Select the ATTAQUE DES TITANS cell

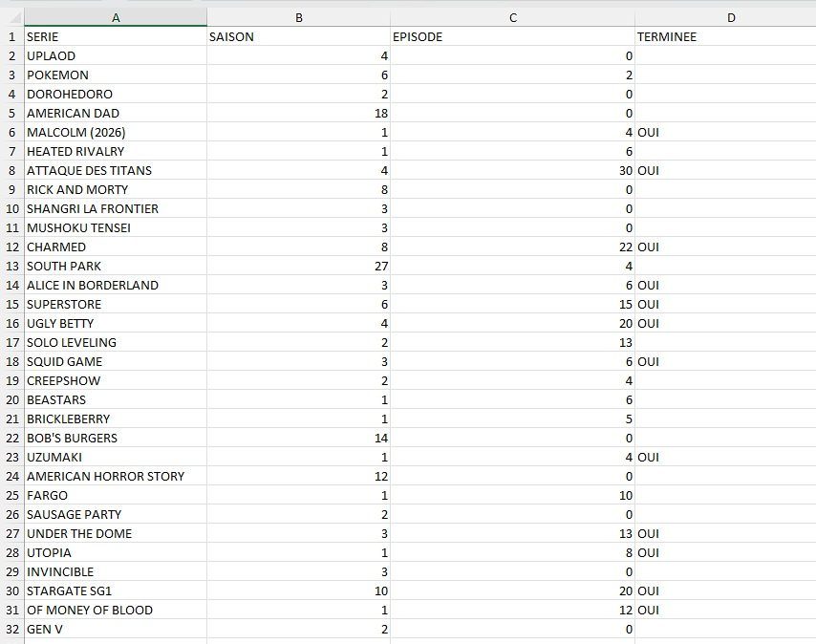(x=116, y=171)
